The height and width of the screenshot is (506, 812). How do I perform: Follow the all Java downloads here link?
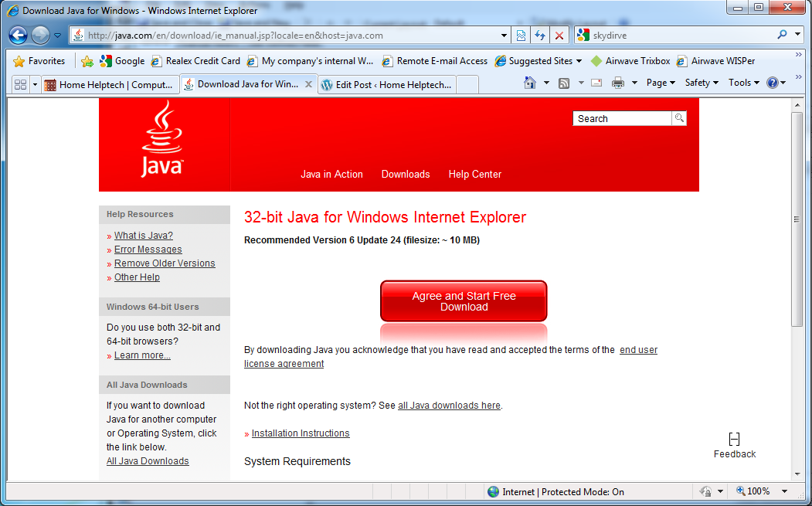click(449, 406)
